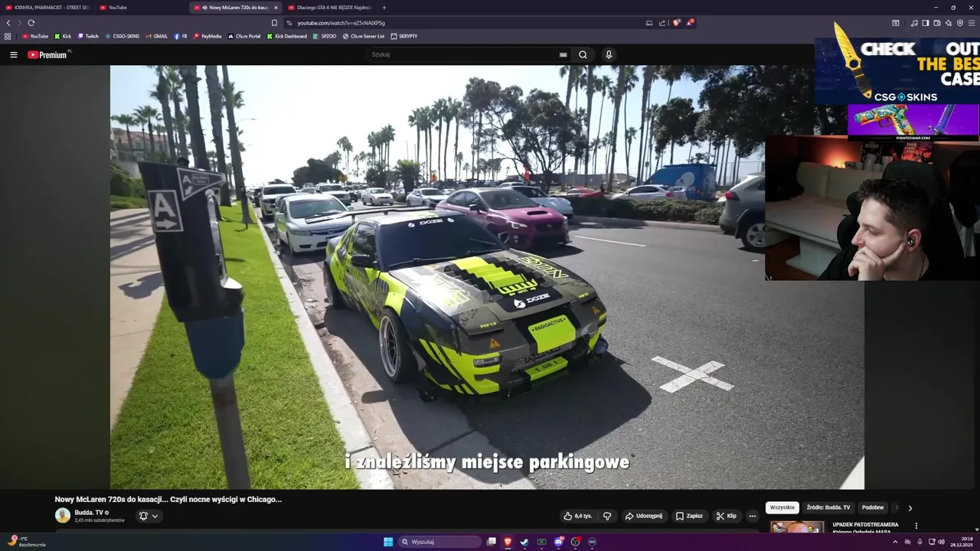Select the Wszystkie filter chip

tap(782, 507)
